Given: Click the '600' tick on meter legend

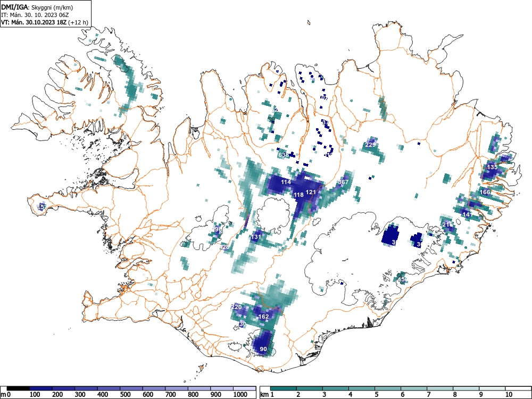Looking at the screenshot, I should coord(148,395).
